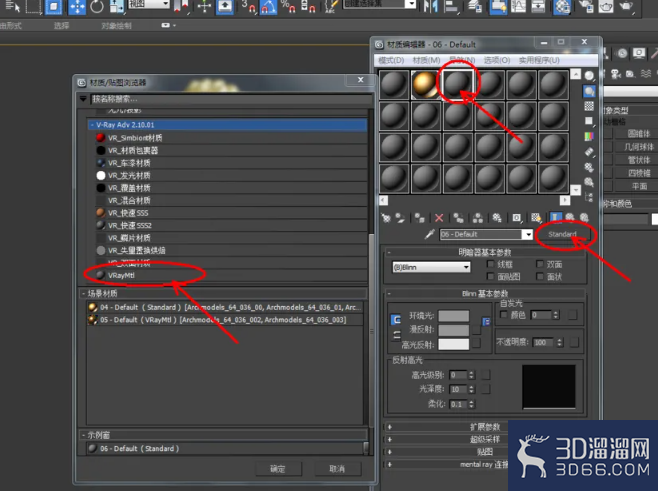
Task: Enable the 面贴图 face map checkbox
Action: pos(490,276)
